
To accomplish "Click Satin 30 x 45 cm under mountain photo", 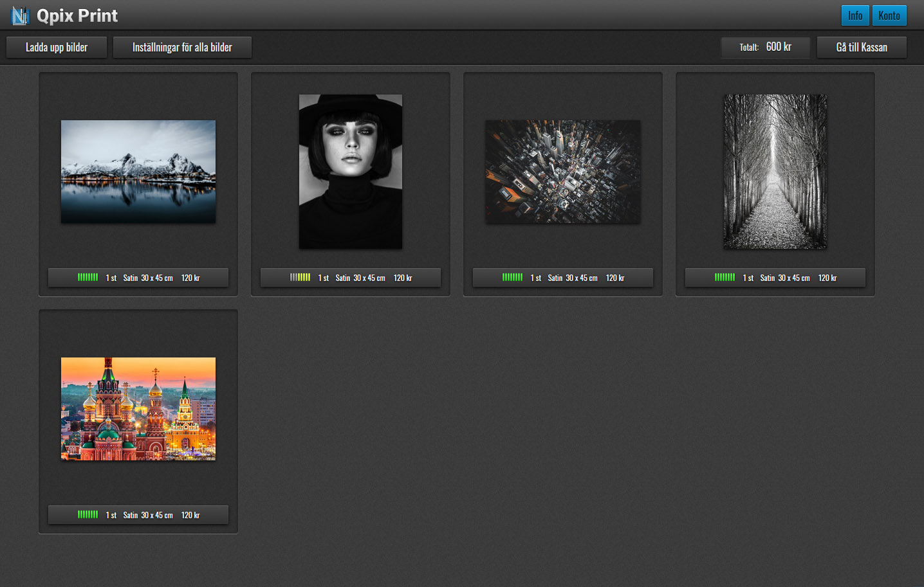I will [x=148, y=278].
